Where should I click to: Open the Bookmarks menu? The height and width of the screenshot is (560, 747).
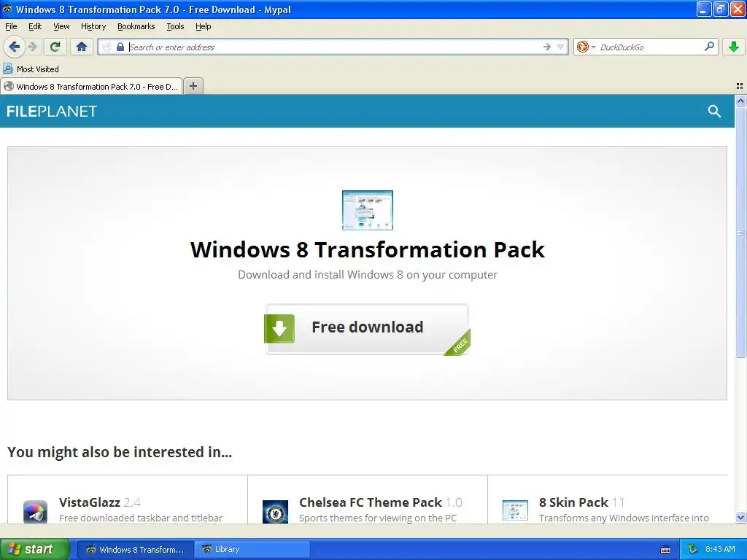click(x=136, y=26)
